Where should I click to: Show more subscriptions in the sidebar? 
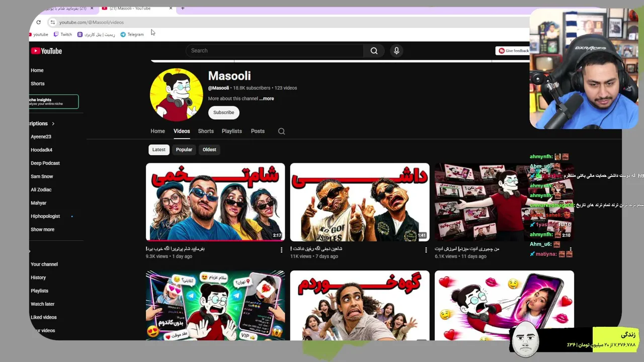(x=42, y=230)
